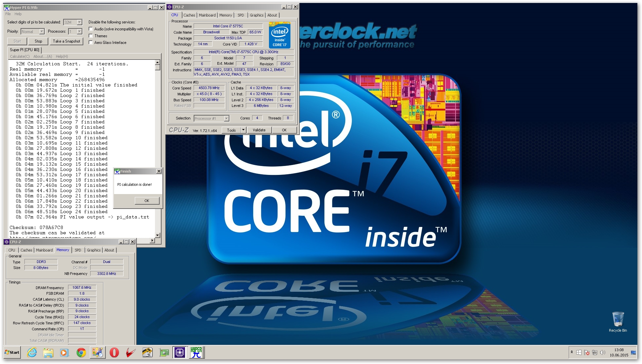
Task: Tick the Aero Glass Interface checkbox
Action: (91, 43)
